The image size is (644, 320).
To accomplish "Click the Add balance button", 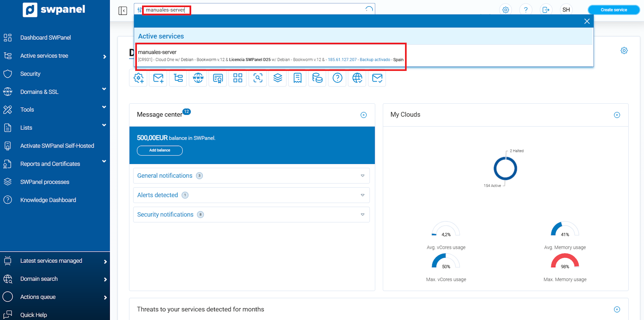I will (x=160, y=150).
